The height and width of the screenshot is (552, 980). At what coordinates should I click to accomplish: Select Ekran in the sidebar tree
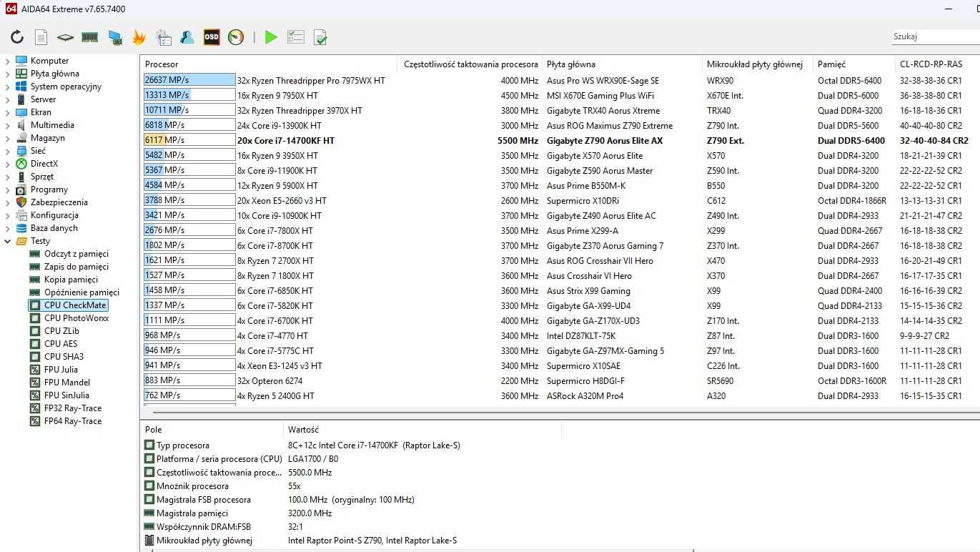click(41, 112)
